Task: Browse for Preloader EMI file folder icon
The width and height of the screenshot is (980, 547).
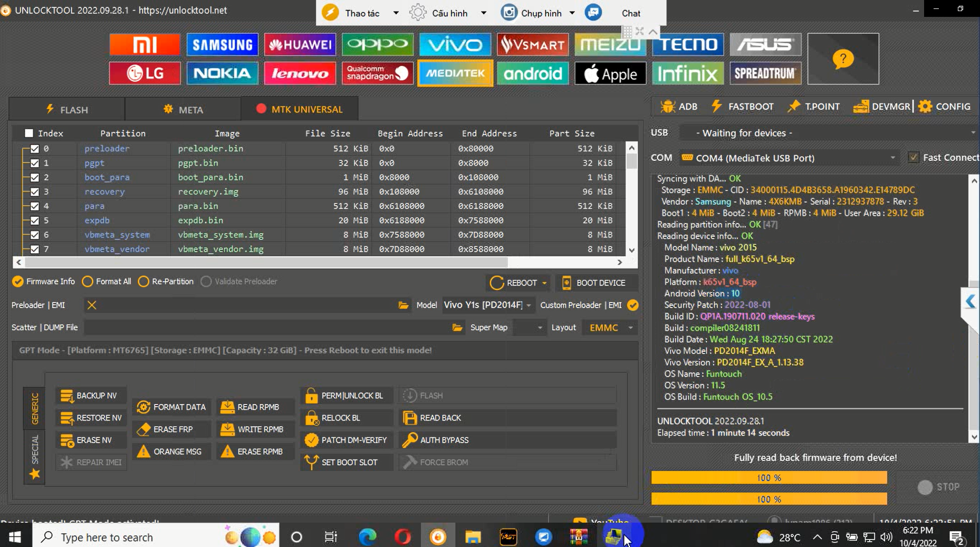Action: click(x=403, y=305)
